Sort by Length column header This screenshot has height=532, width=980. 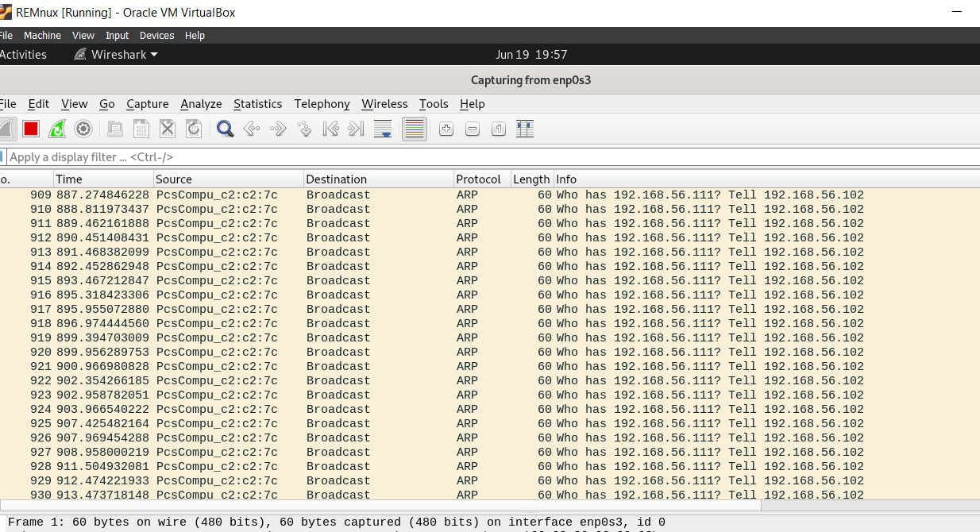click(x=532, y=179)
